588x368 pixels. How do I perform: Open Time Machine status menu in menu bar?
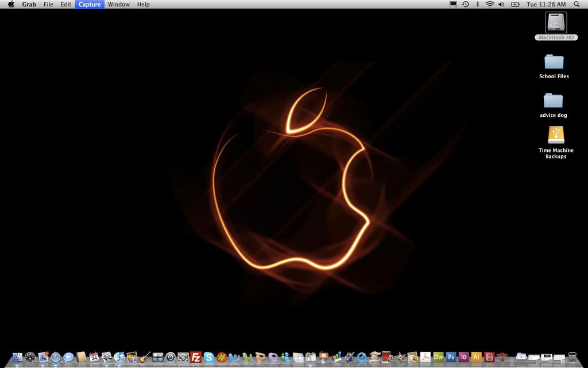(465, 4)
